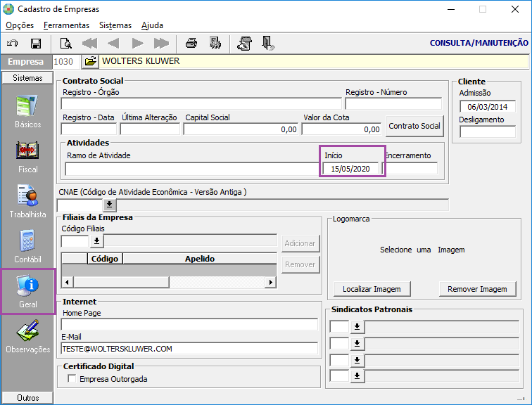Go to previous record arrow
532x405 pixels.
pos(113,44)
